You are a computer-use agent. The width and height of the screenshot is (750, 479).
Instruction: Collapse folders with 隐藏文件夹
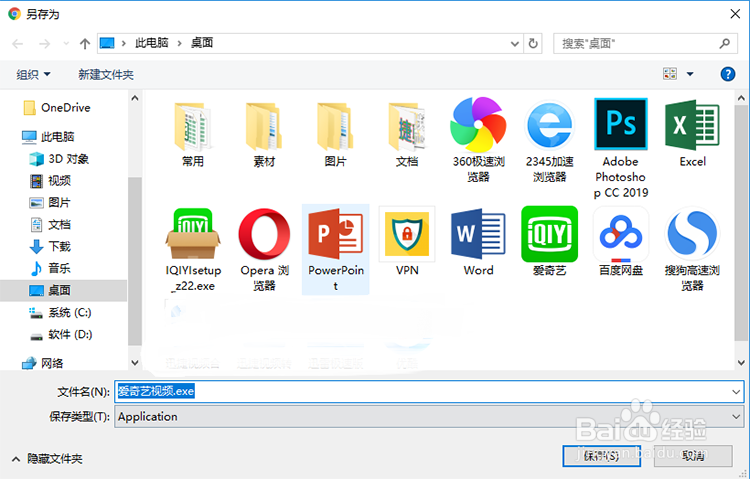47,459
